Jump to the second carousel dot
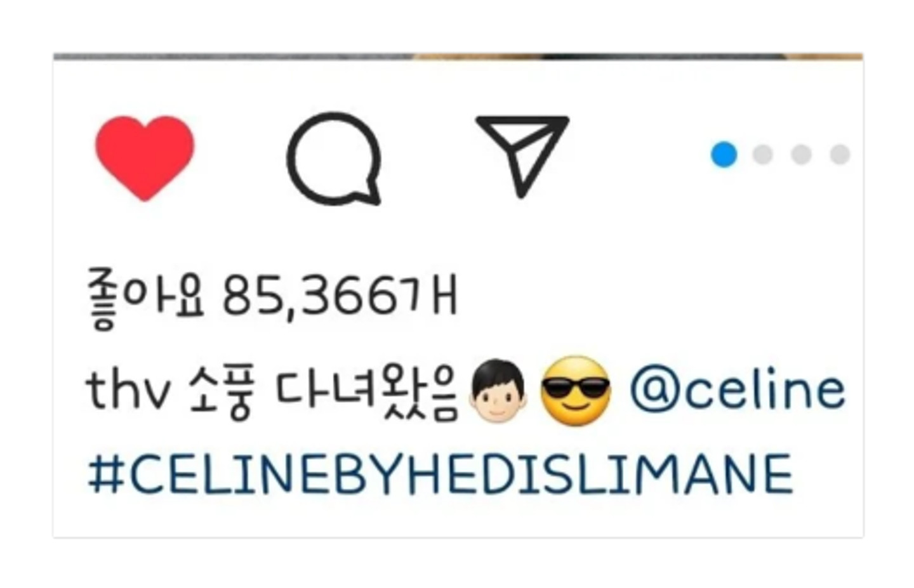Viewport: 914px width, 588px height. click(762, 154)
